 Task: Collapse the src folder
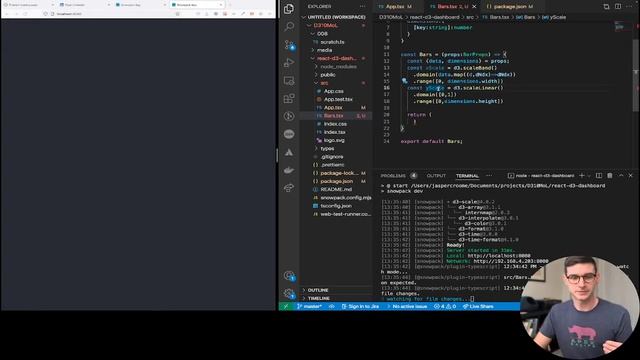pos(336,83)
